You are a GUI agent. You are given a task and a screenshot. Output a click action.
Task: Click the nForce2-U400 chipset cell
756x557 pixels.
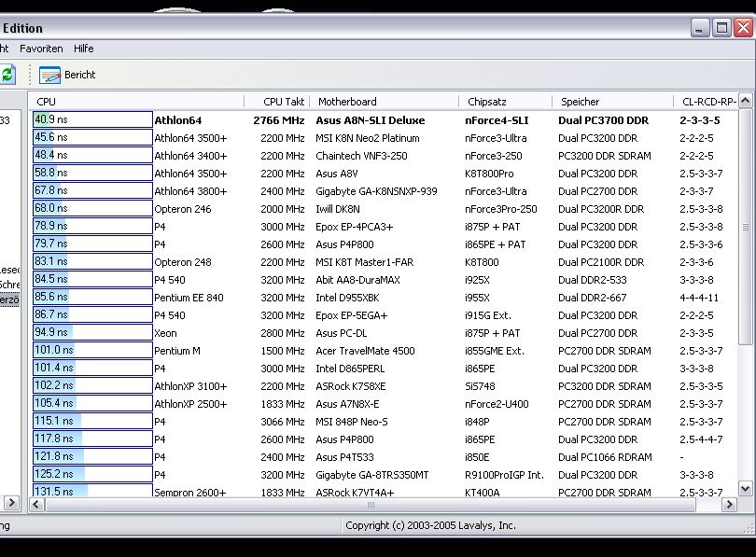click(x=497, y=404)
